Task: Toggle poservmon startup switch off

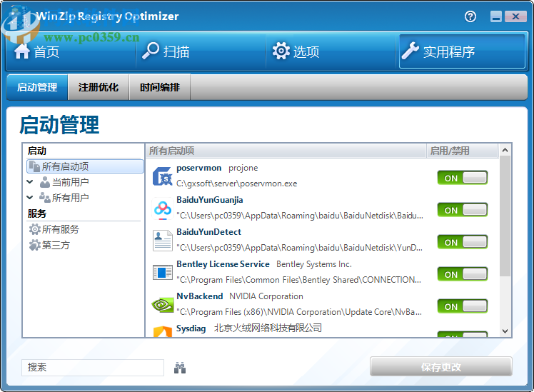Action: pyautogui.click(x=463, y=178)
